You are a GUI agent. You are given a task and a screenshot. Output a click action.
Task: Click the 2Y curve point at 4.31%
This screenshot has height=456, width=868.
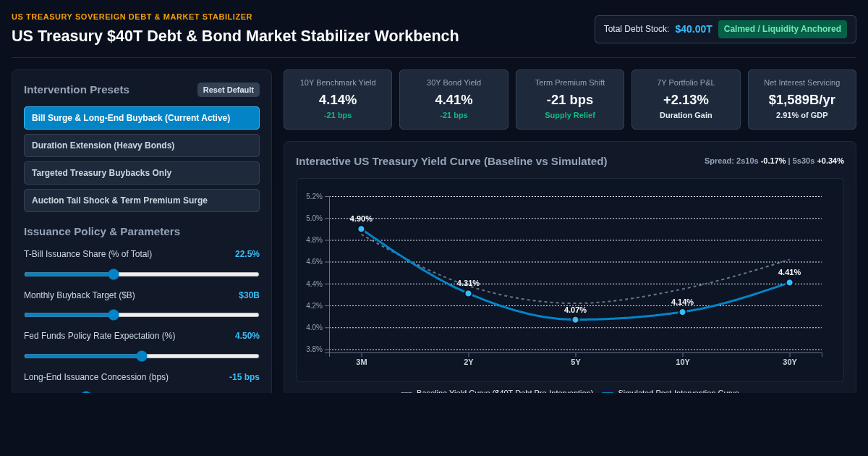point(468,293)
